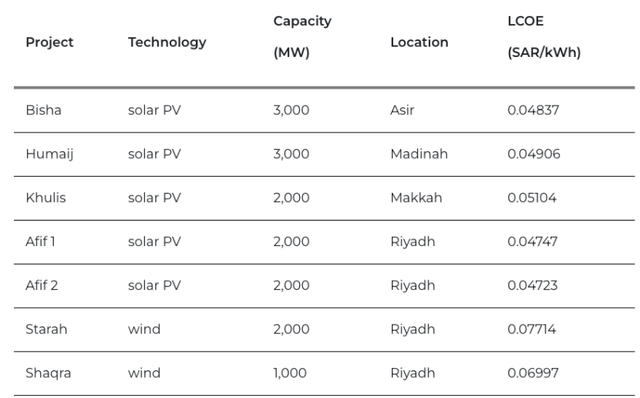Click the Project column header
The width and height of the screenshot is (640, 398).
49,42
